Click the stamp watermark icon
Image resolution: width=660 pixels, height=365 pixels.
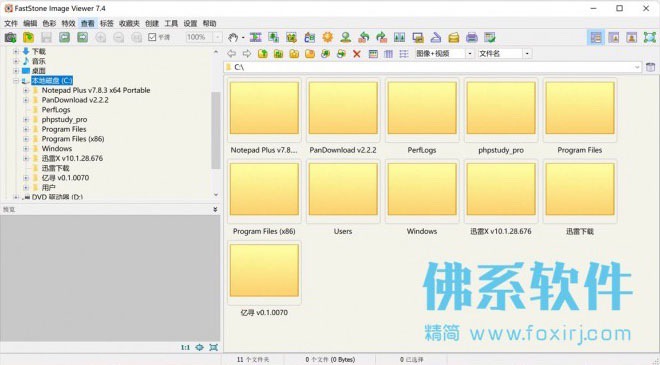346,37
